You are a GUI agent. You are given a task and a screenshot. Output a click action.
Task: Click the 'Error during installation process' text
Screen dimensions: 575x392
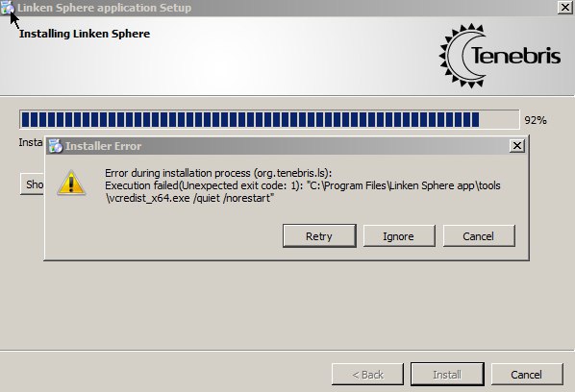218,173
